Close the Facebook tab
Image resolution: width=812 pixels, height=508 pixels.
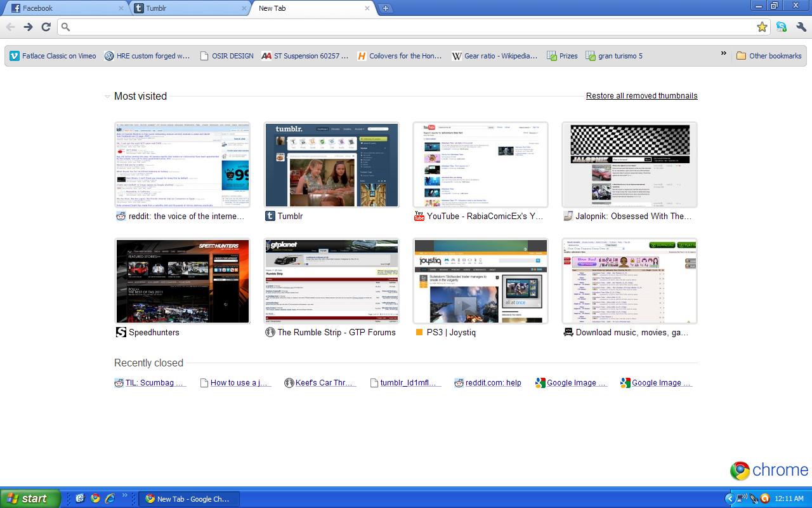[121, 8]
